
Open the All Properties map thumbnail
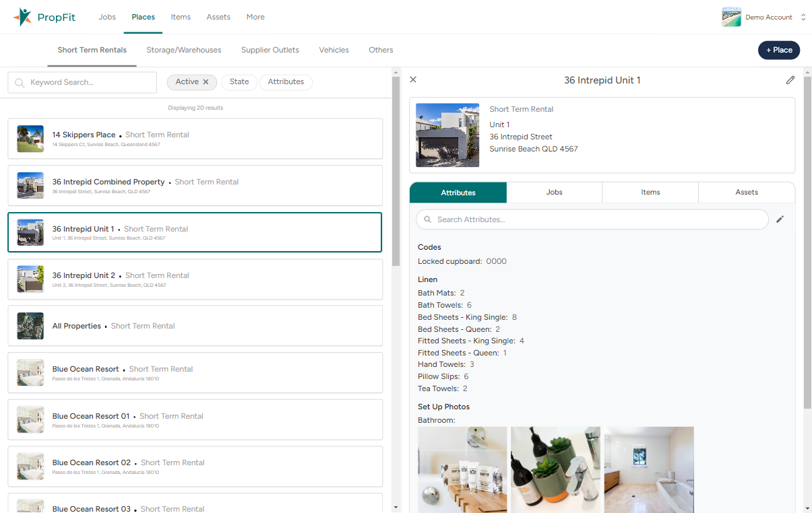(30, 326)
